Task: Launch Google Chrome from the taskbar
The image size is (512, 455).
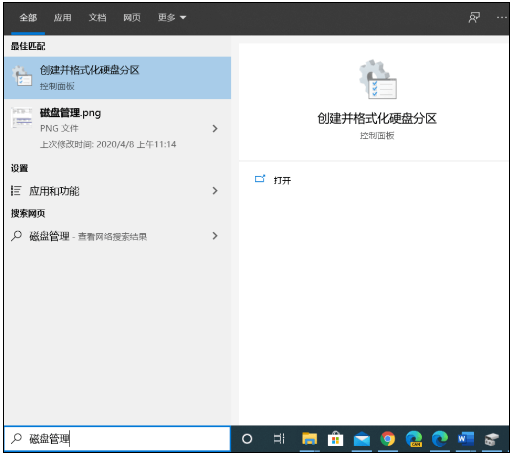Action: [x=387, y=439]
